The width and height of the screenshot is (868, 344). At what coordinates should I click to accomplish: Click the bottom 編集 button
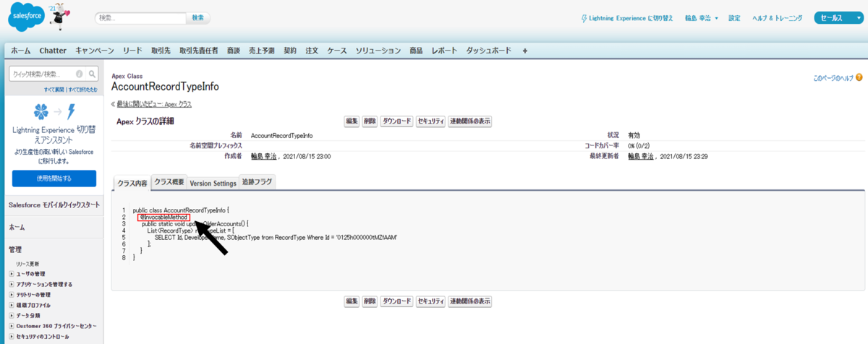coord(352,301)
